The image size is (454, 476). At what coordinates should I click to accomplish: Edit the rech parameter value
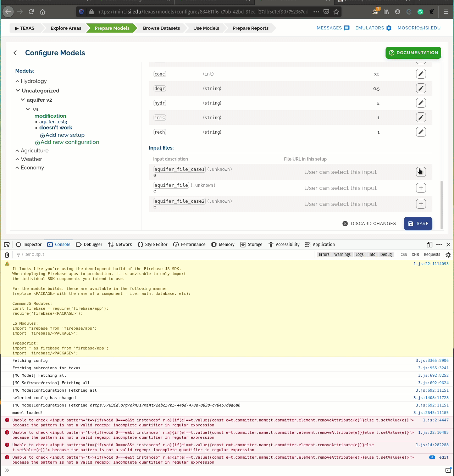coord(421,131)
